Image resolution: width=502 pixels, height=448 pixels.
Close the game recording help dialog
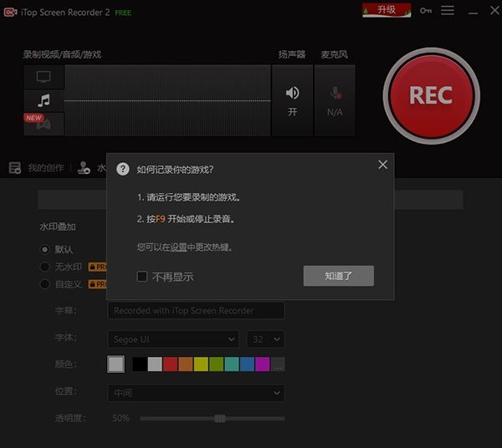(x=382, y=165)
